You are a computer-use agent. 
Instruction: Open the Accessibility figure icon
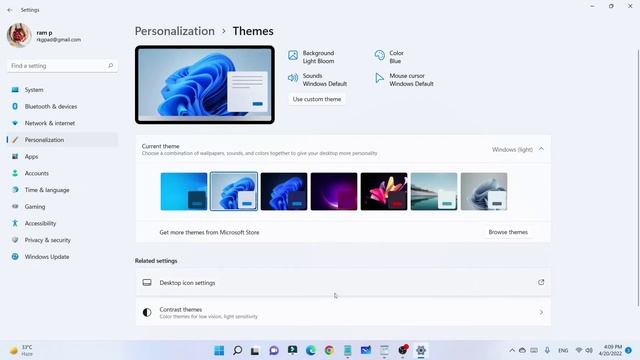point(15,224)
